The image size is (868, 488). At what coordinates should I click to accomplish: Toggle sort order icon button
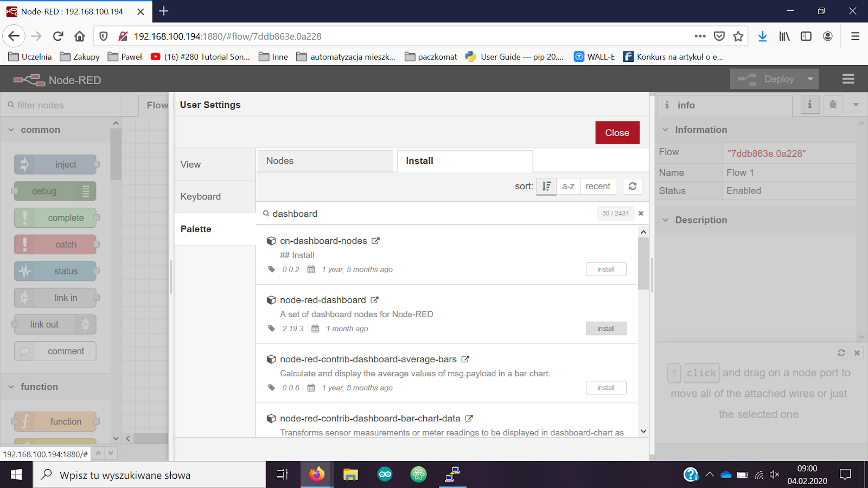pyautogui.click(x=546, y=186)
